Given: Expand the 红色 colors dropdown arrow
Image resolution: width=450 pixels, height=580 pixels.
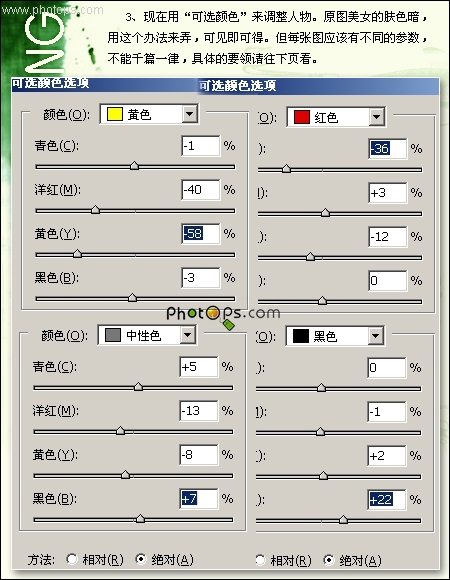Looking at the screenshot, I should 376,117.
